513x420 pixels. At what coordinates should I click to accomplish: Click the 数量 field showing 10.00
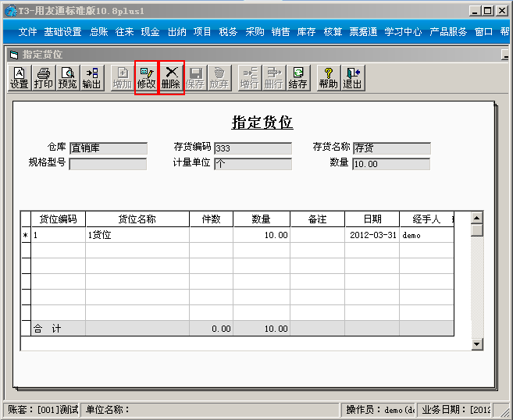tap(391, 164)
